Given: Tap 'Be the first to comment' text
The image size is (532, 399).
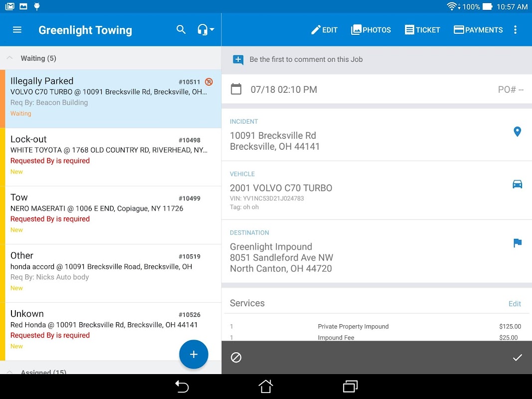Looking at the screenshot, I should pos(306,59).
